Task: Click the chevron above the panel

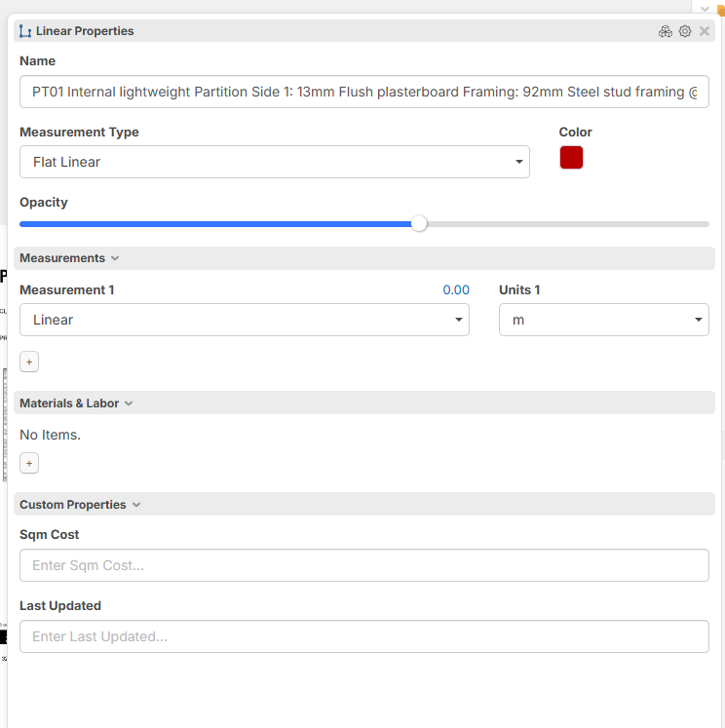Action: coord(706,8)
